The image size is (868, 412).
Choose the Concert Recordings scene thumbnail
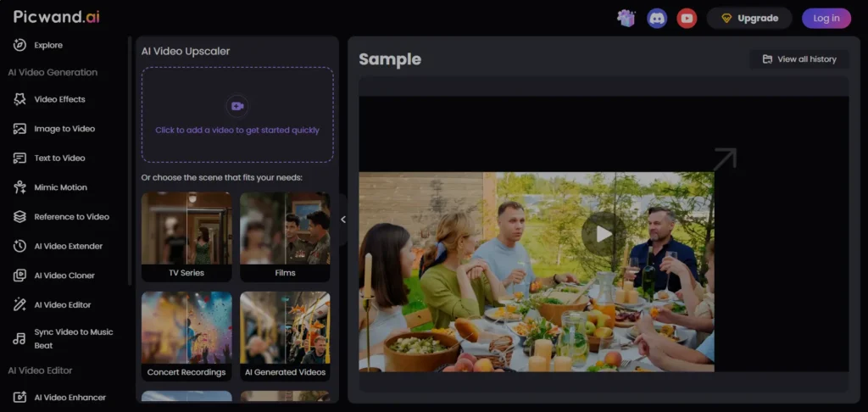click(x=186, y=337)
